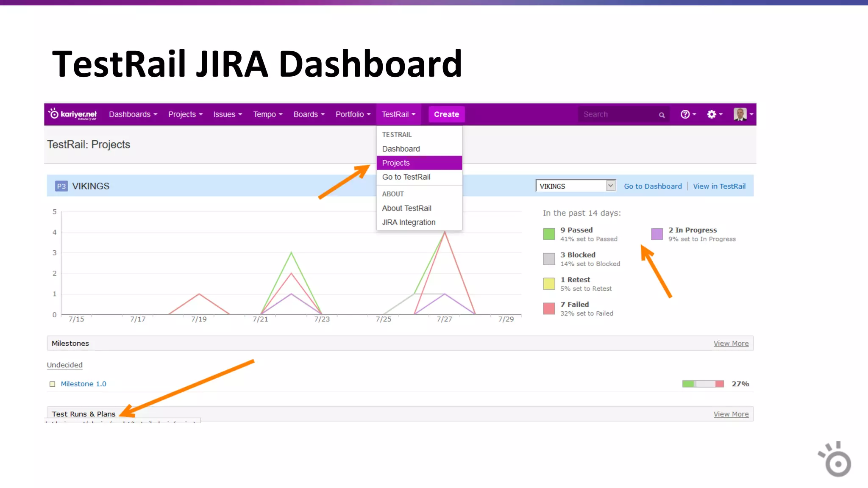868x488 pixels.
Task: Expand the Dashboards menu
Action: (133, 114)
